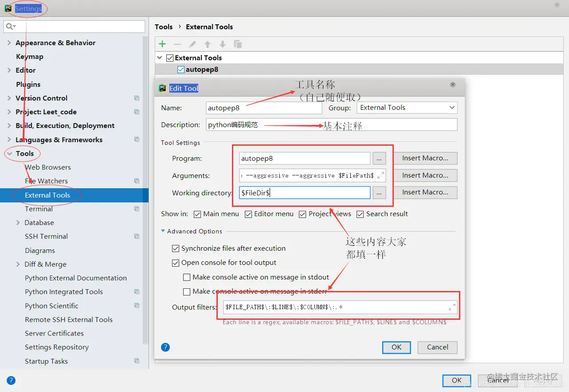The height and width of the screenshot is (392, 569).
Task: Toggle Project views checkbox
Action: tap(302, 214)
